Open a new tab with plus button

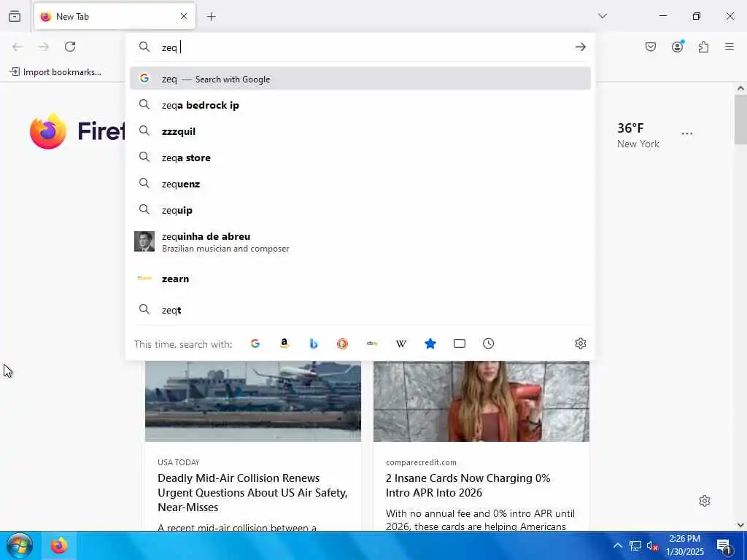point(211,17)
